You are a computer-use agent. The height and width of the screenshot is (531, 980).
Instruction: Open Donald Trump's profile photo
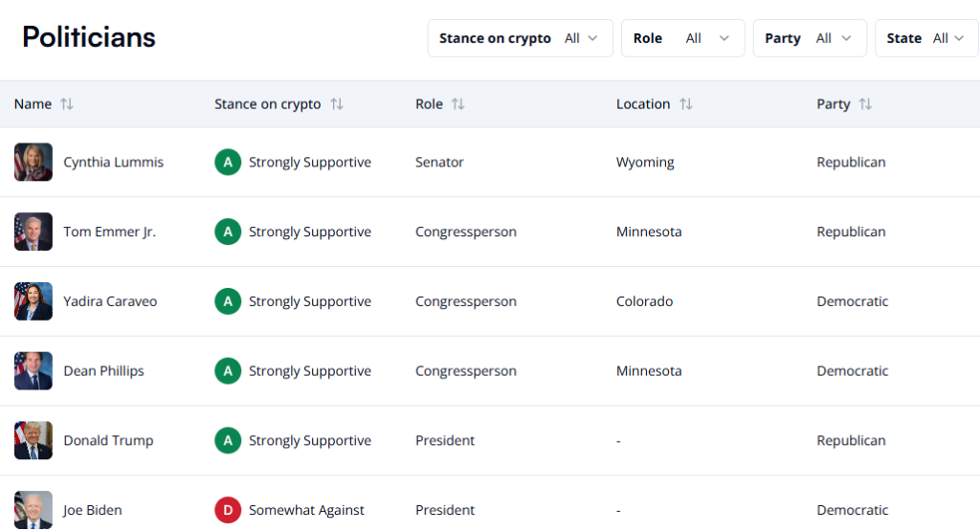coord(33,440)
